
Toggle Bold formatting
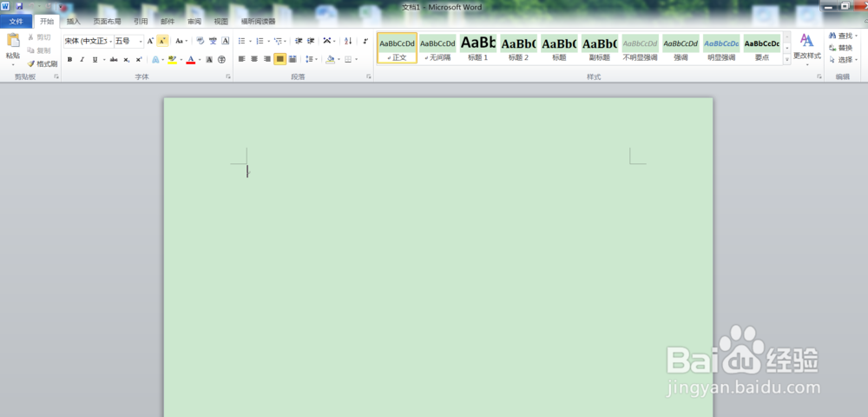click(x=69, y=59)
